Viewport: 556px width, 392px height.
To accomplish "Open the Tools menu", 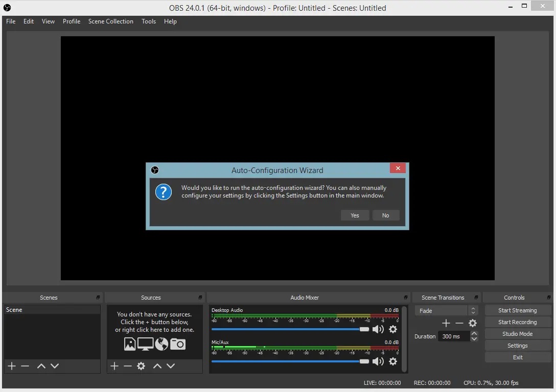I will [x=149, y=21].
